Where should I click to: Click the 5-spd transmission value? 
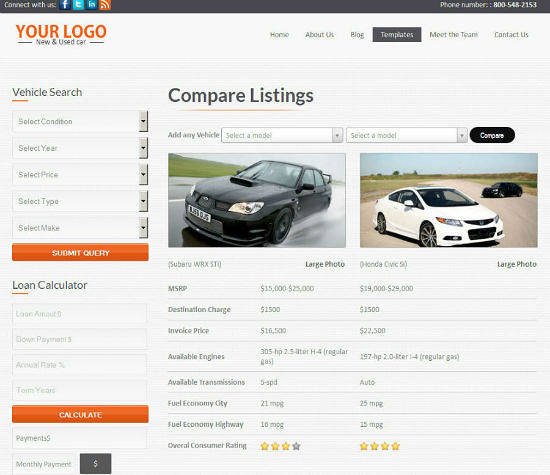(x=269, y=382)
